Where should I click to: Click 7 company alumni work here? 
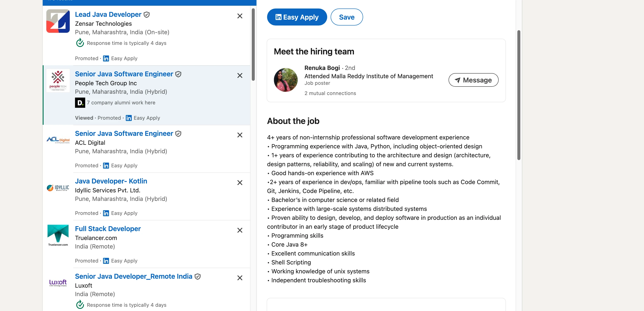click(121, 103)
